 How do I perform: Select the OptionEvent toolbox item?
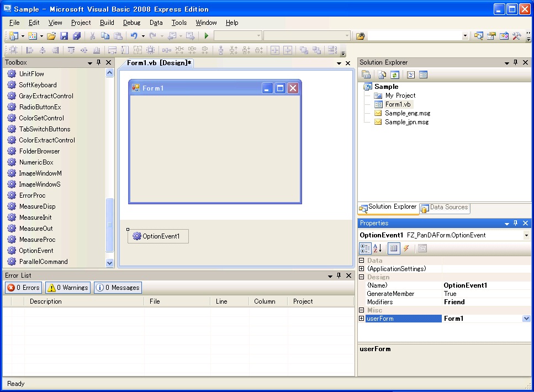[x=36, y=251]
